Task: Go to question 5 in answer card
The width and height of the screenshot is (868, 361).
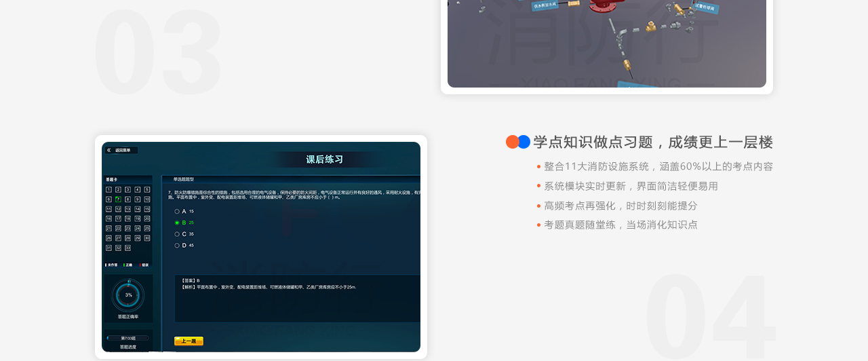Action: point(147,189)
